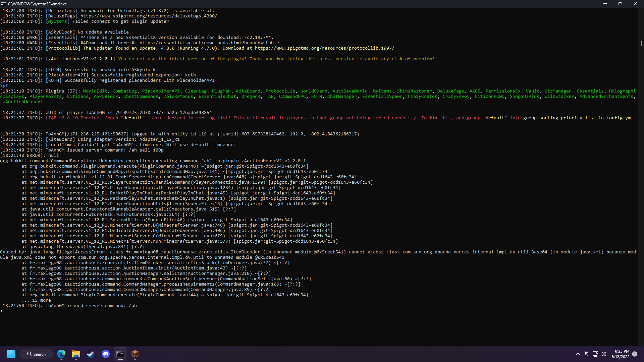Click the input language indicator in tray
This screenshot has height=362, width=644.
tap(586, 354)
